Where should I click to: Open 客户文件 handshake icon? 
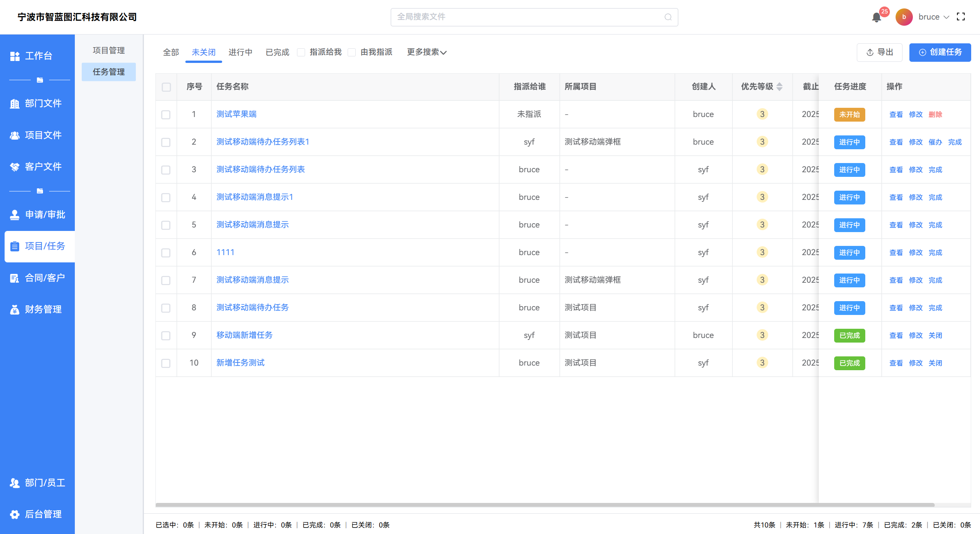pyautogui.click(x=15, y=167)
